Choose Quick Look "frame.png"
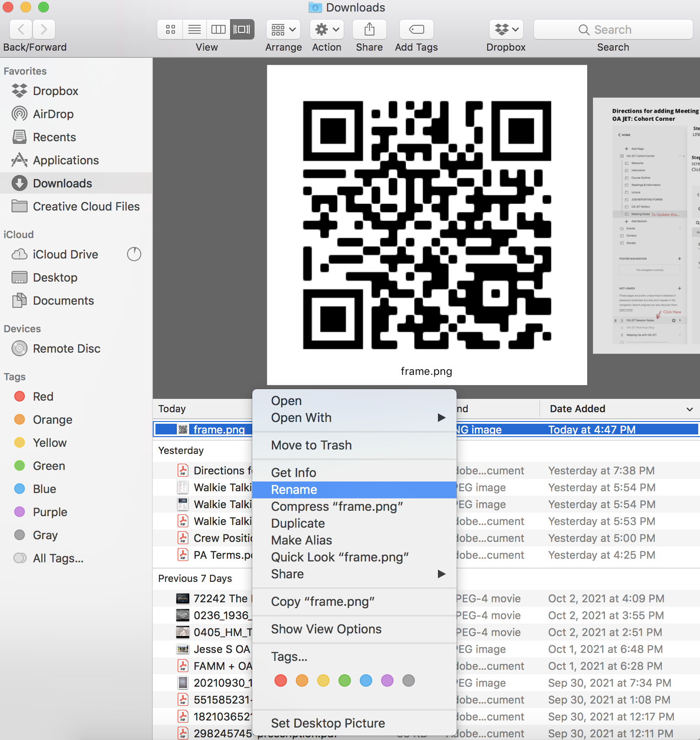This screenshot has height=740, width=700. (354, 557)
